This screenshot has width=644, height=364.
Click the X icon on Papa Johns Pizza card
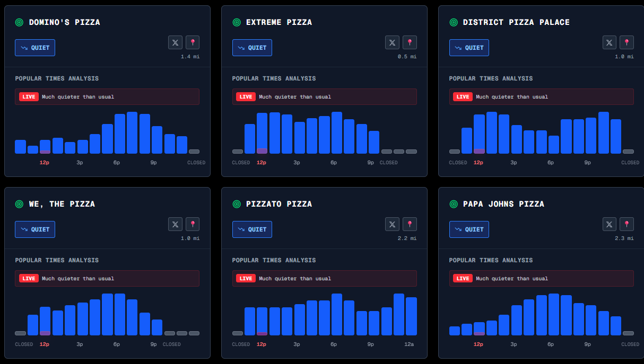[610, 224]
